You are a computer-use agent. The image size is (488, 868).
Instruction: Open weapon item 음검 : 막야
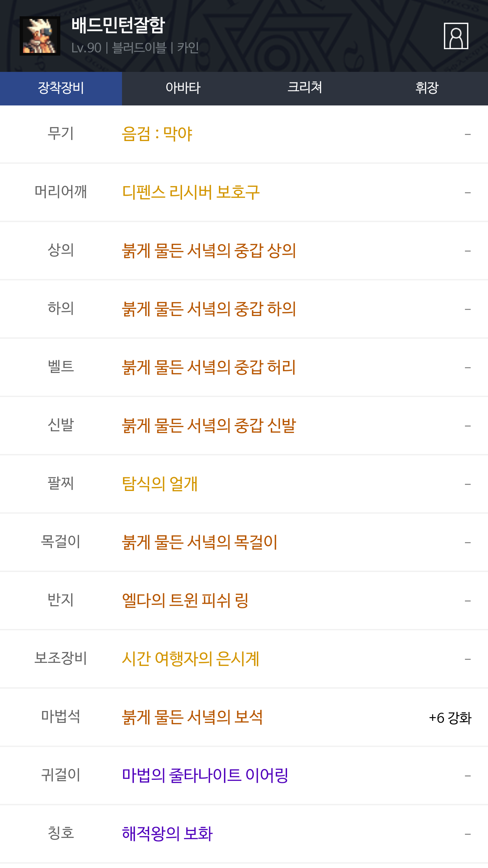(x=157, y=134)
